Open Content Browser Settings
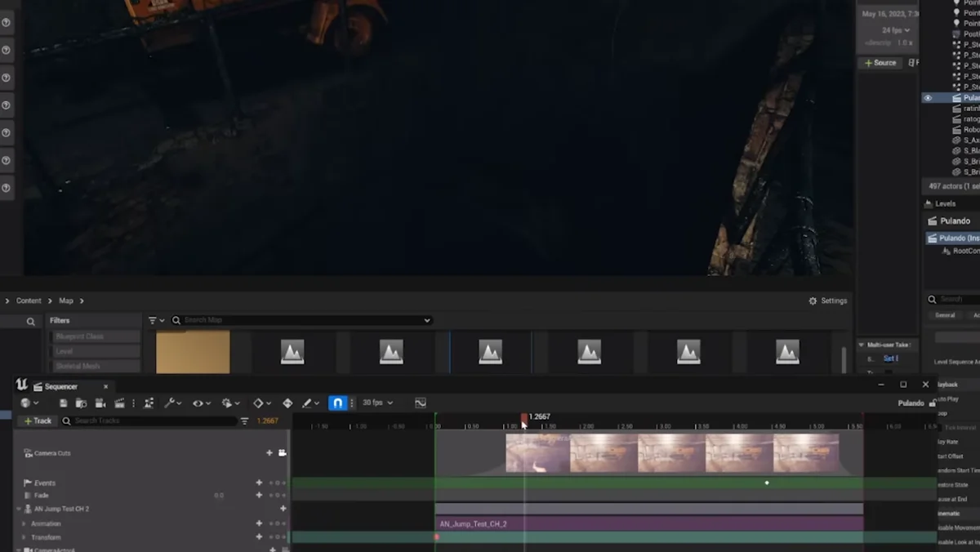The width and height of the screenshot is (980, 552). 828,300
